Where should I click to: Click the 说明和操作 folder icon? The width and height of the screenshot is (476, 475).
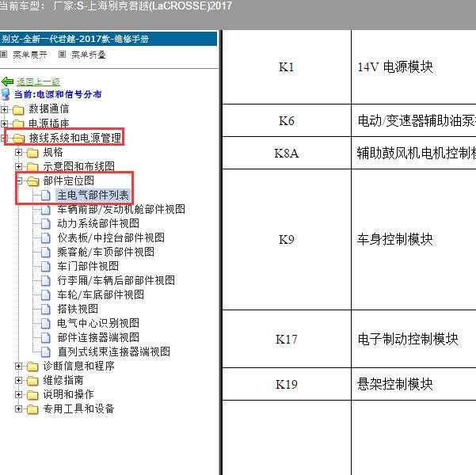point(32,395)
